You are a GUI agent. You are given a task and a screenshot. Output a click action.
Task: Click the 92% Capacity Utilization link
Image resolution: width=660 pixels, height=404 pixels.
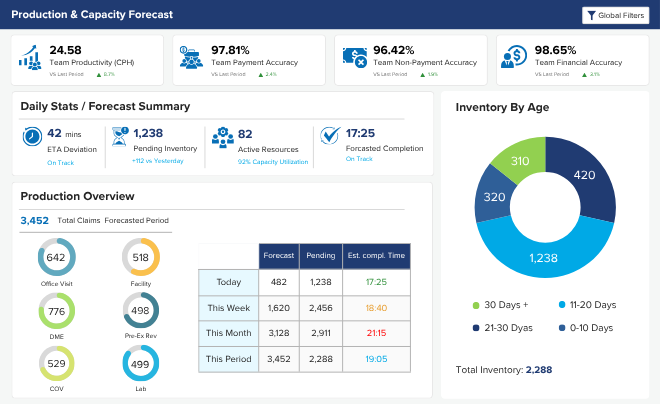(273, 162)
